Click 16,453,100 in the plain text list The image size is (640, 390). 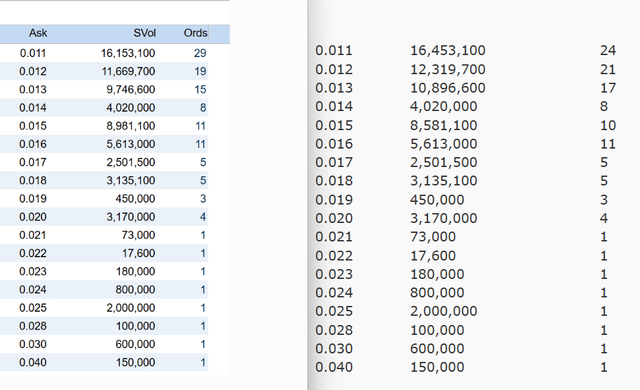tap(448, 50)
